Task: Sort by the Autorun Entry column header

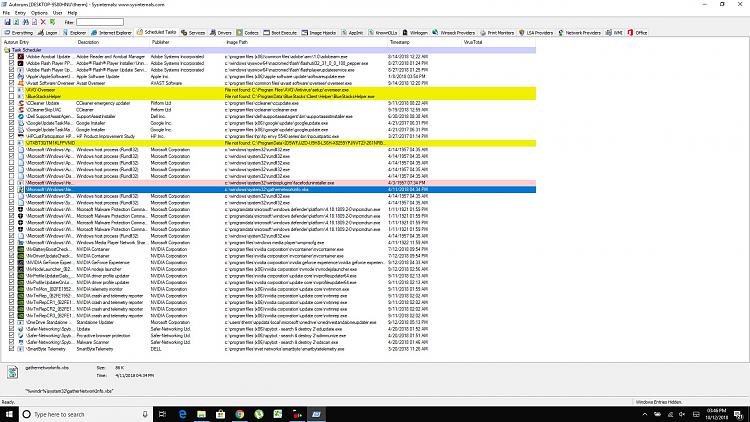Action: coord(38,43)
